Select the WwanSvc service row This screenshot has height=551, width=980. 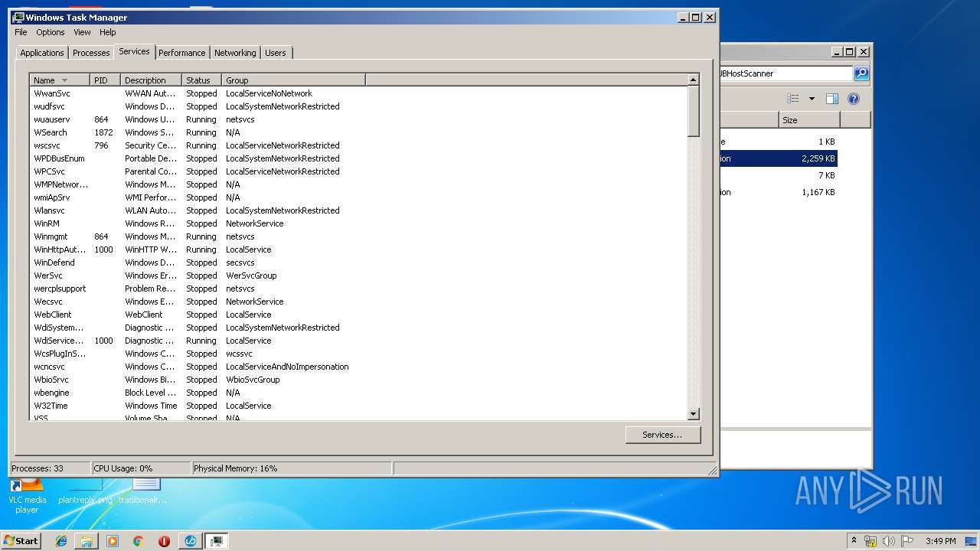click(358, 93)
